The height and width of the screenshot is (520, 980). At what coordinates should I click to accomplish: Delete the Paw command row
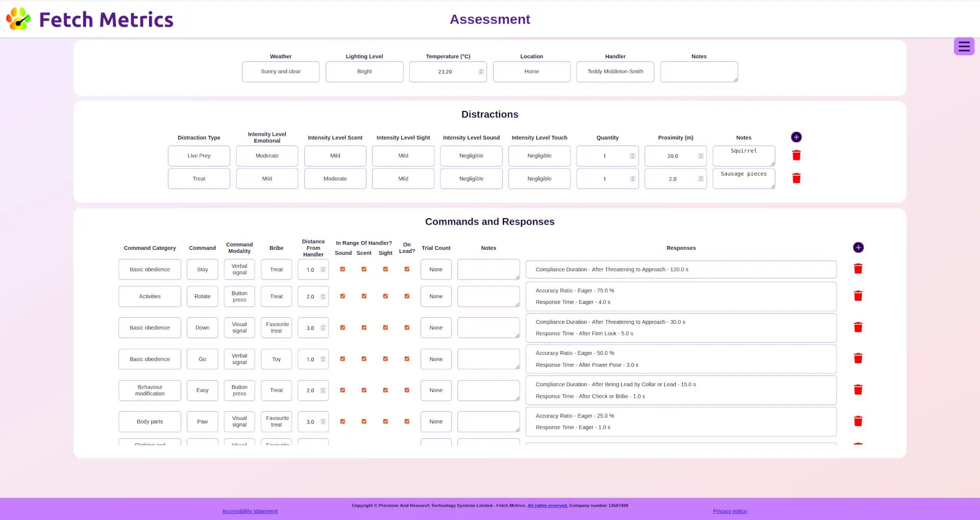click(x=858, y=421)
